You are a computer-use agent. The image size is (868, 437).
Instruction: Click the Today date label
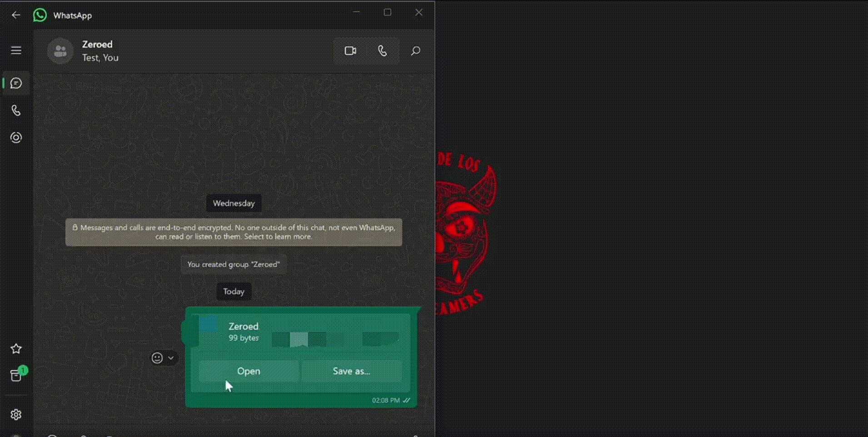tap(234, 291)
